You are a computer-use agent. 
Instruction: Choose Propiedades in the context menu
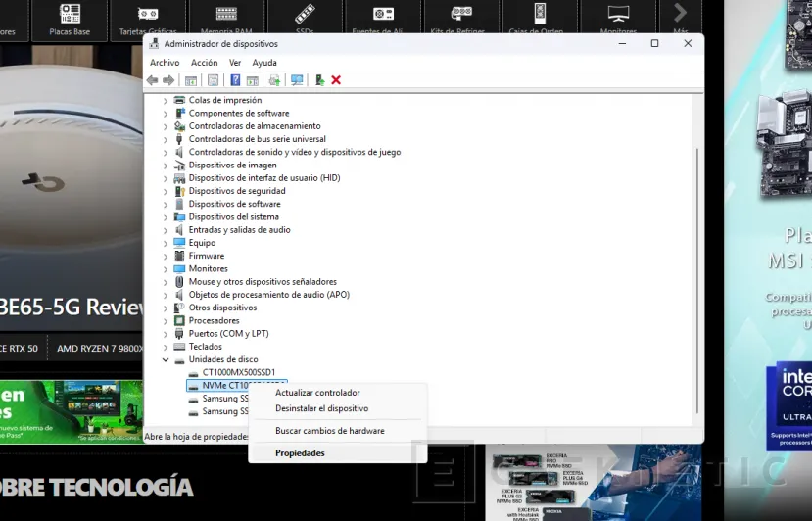(300, 453)
